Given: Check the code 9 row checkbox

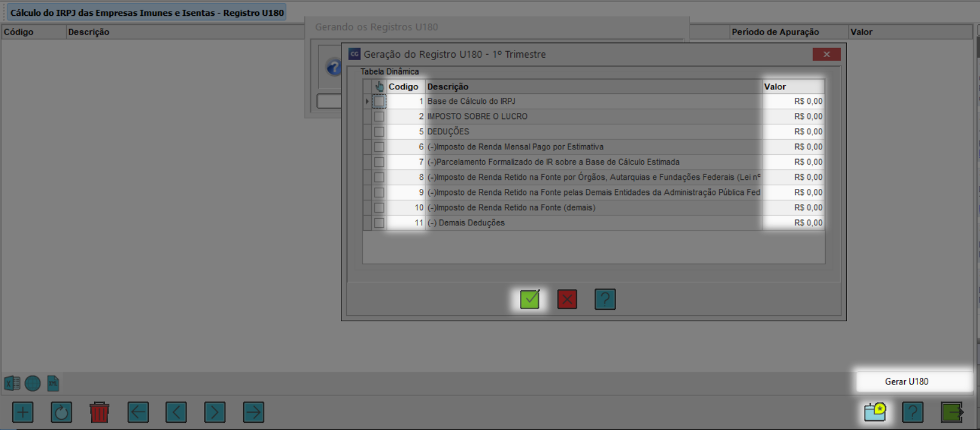Looking at the screenshot, I should click(x=379, y=193).
